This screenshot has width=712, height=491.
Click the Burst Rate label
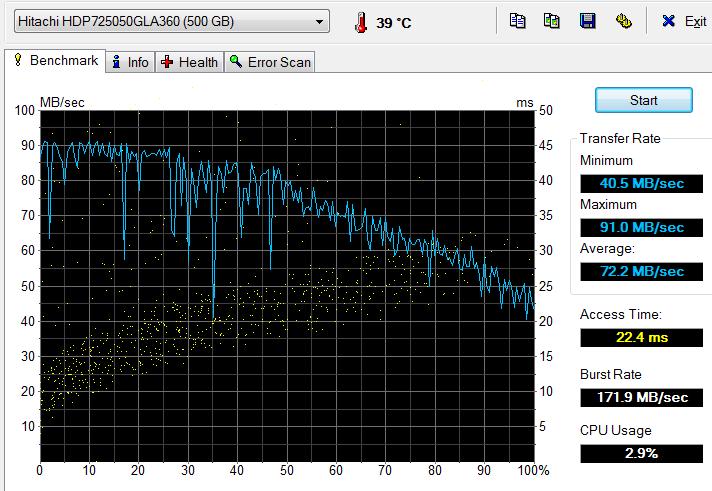coord(611,374)
